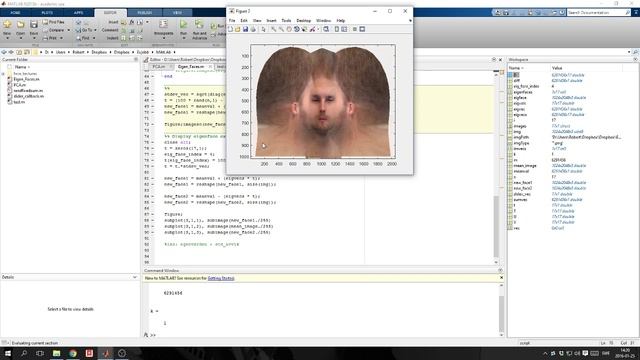Open the Figure window Desktop menu
Screen dimensions: 640x360
click(303, 20)
